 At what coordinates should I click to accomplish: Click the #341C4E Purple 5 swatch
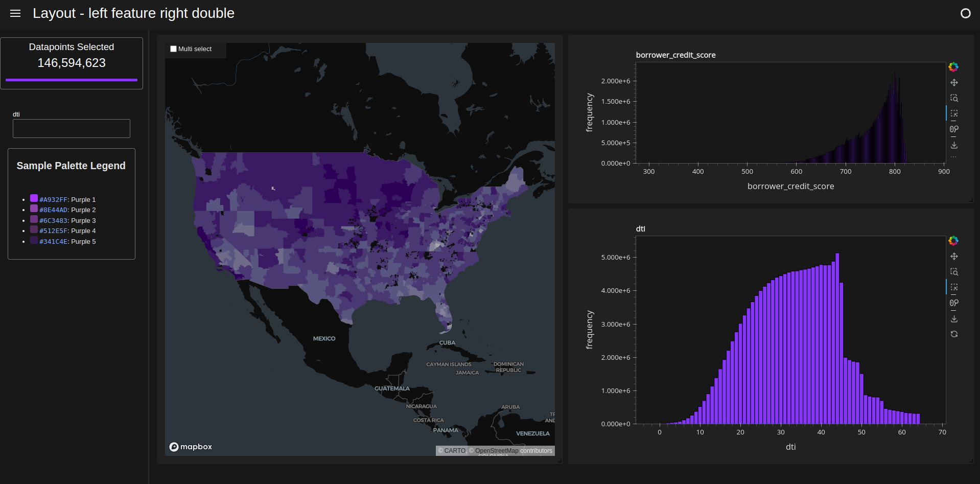(34, 240)
